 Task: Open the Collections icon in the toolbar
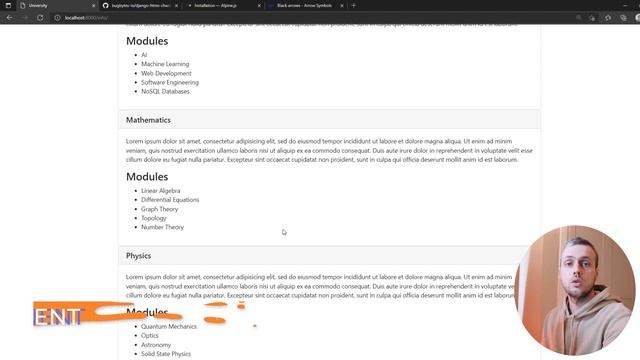(x=623, y=18)
